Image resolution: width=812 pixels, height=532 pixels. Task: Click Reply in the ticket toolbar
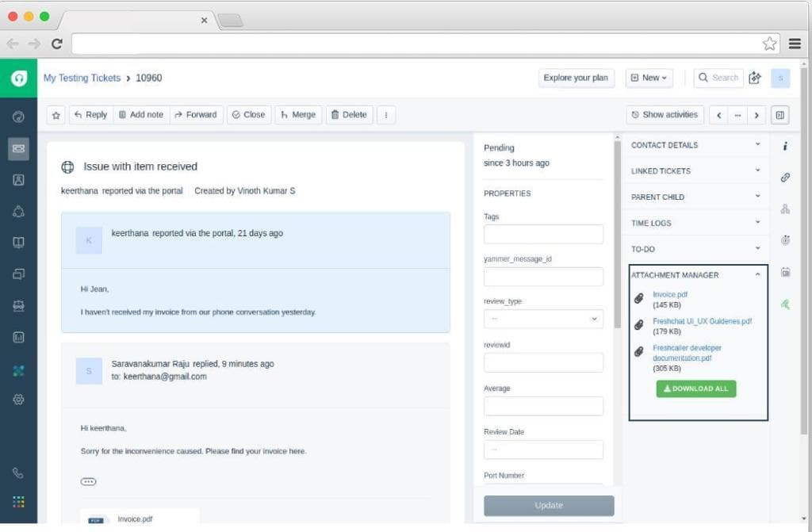[x=90, y=115]
